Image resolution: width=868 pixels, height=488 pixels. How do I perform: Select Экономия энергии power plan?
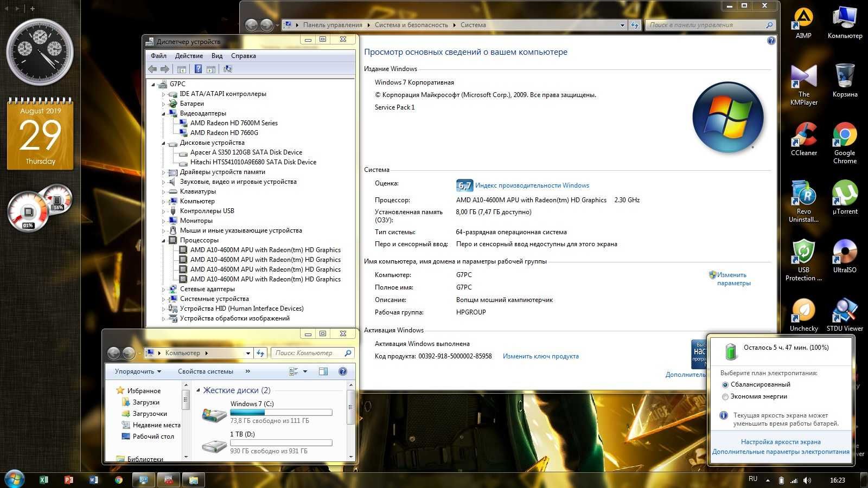click(x=754, y=396)
